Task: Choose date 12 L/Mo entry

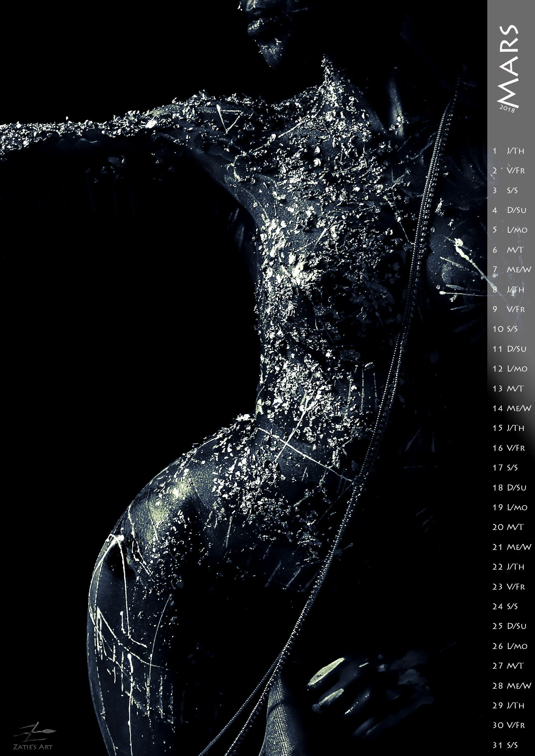Action: point(510,368)
